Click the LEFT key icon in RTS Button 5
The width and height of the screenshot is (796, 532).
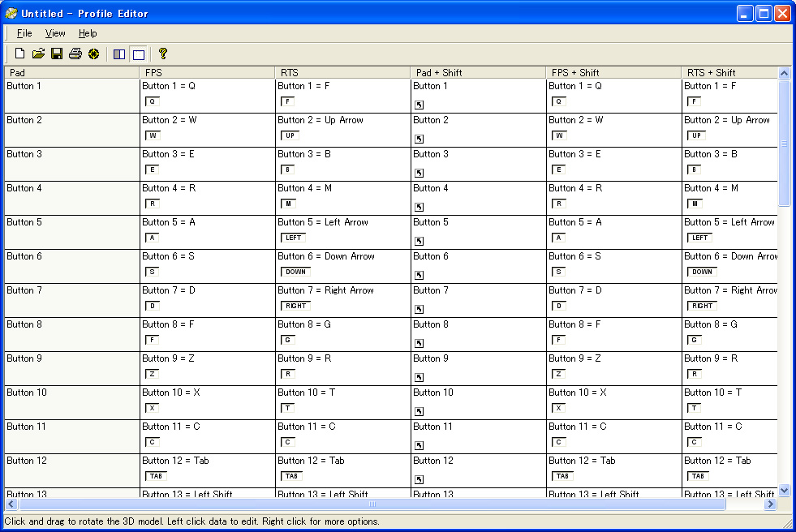click(294, 238)
